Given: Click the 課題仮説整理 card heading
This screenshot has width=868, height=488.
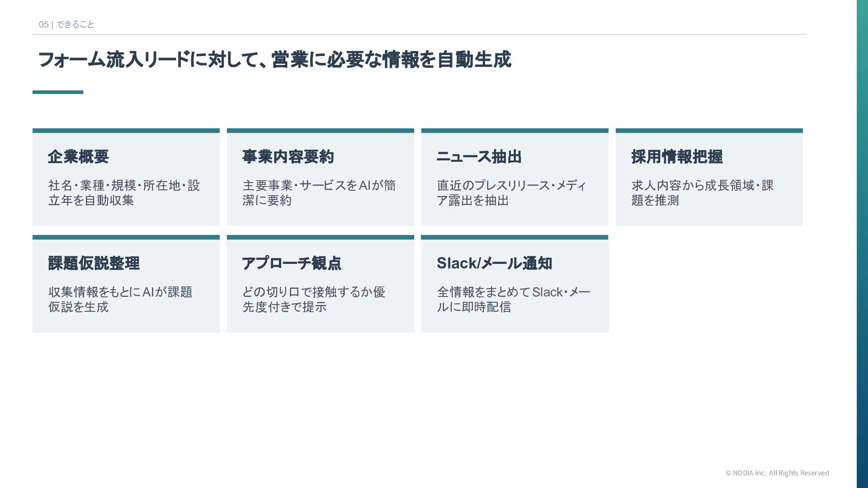Looking at the screenshot, I should 94,263.
